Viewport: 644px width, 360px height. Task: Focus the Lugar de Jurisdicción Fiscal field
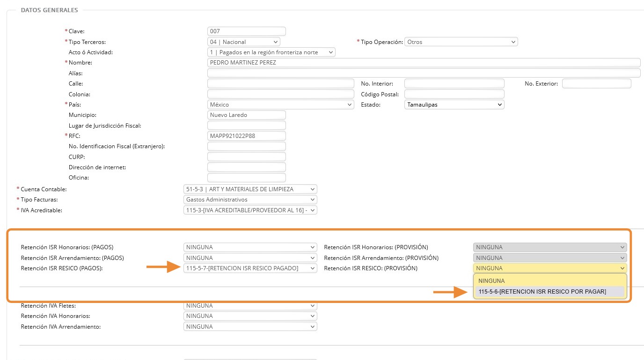(247, 125)
